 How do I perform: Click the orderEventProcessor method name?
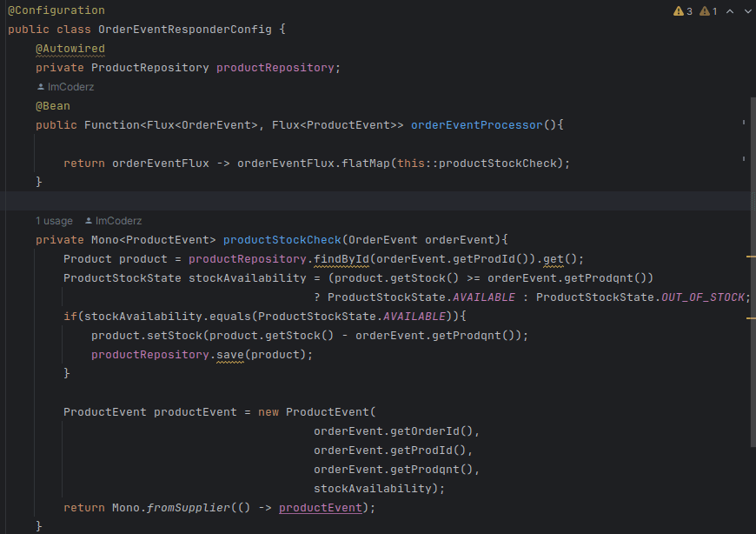point(476,125)
